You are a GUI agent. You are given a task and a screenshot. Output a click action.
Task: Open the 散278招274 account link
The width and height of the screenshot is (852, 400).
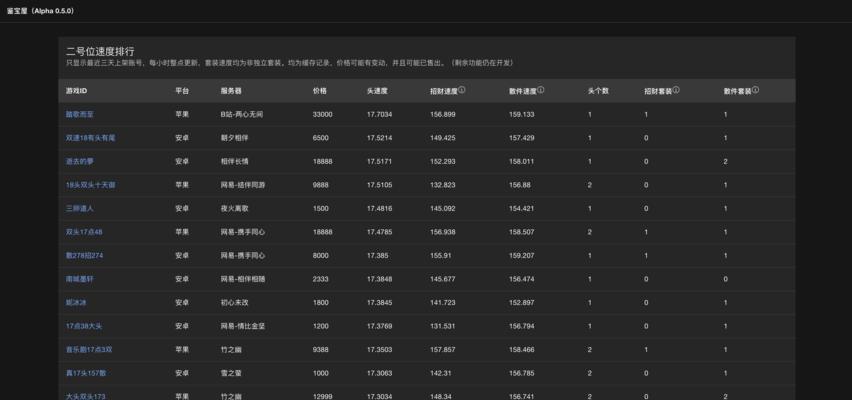click(85, 255)
